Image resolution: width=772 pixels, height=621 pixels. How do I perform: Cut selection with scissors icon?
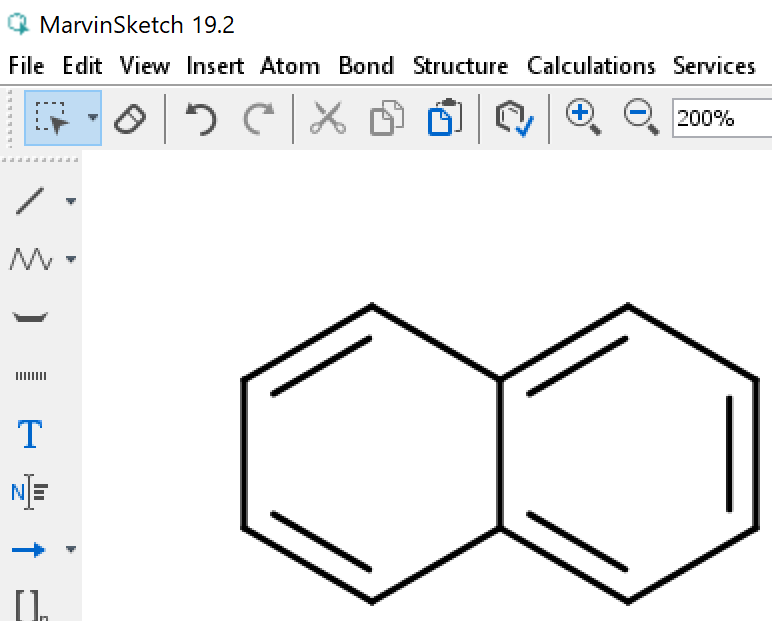(327, 119)
